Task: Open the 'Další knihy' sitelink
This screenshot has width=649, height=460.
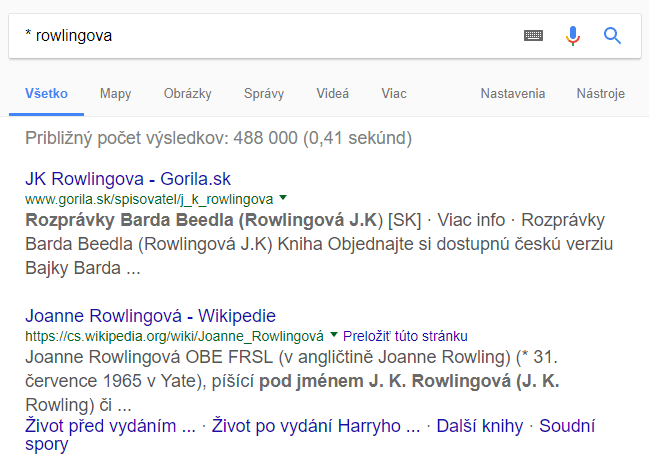Action: click(x=480, y=426)
